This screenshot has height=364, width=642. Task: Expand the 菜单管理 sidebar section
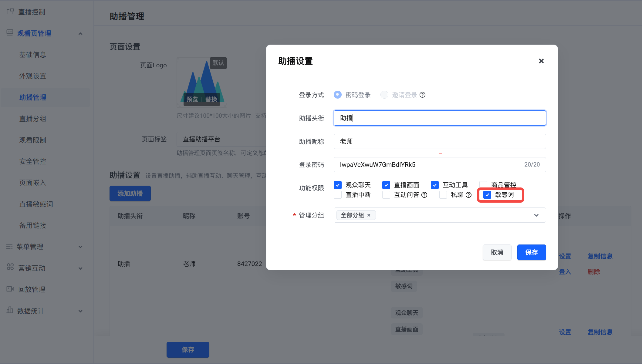[x=80, y=247]
